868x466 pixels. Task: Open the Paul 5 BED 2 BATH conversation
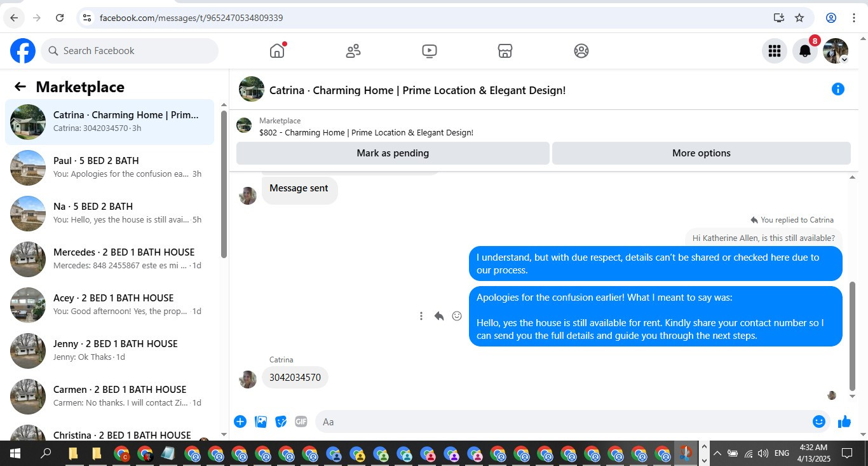coord(109,167)
